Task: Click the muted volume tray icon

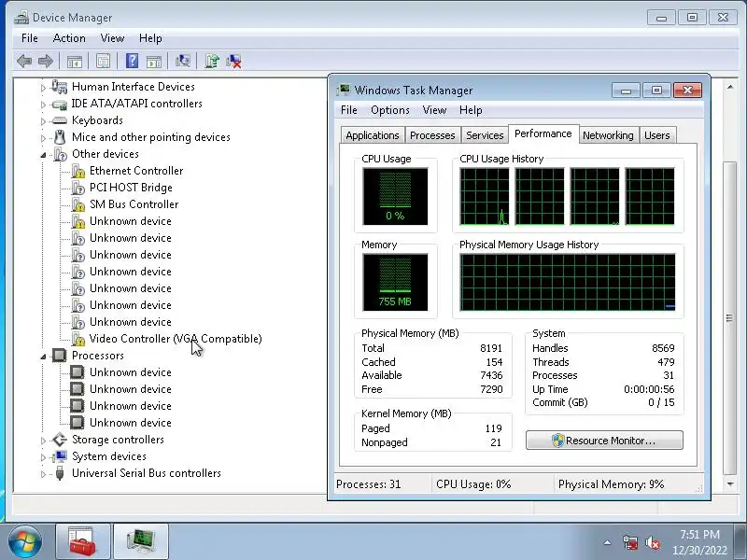Action: pos(652,543)
